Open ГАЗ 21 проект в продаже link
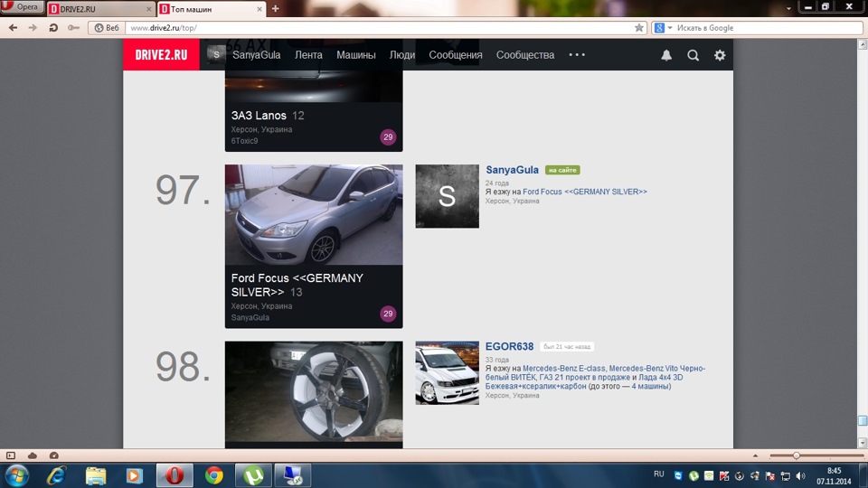The height and width of the screenshot is (488, 868). click(x=585, y=378)
